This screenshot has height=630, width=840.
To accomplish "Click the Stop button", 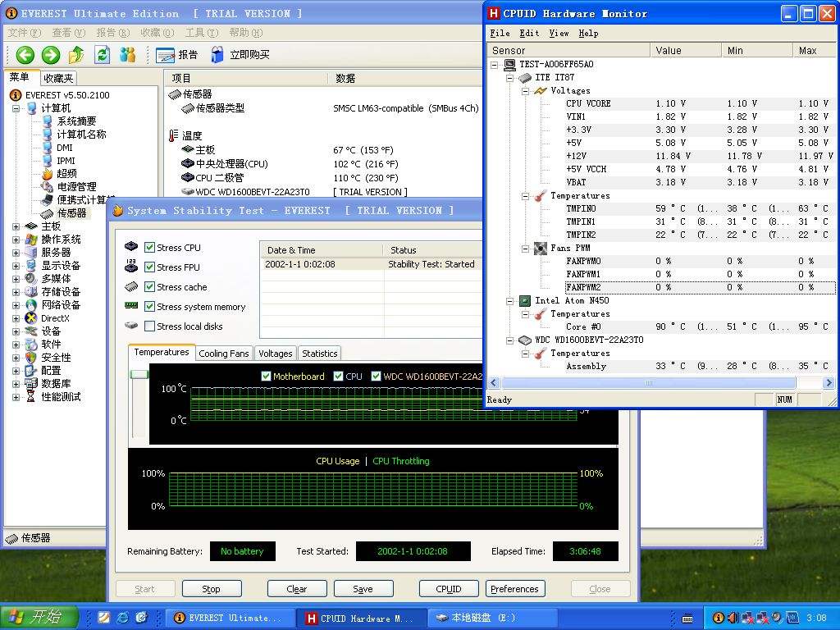I will coord(212,589).
